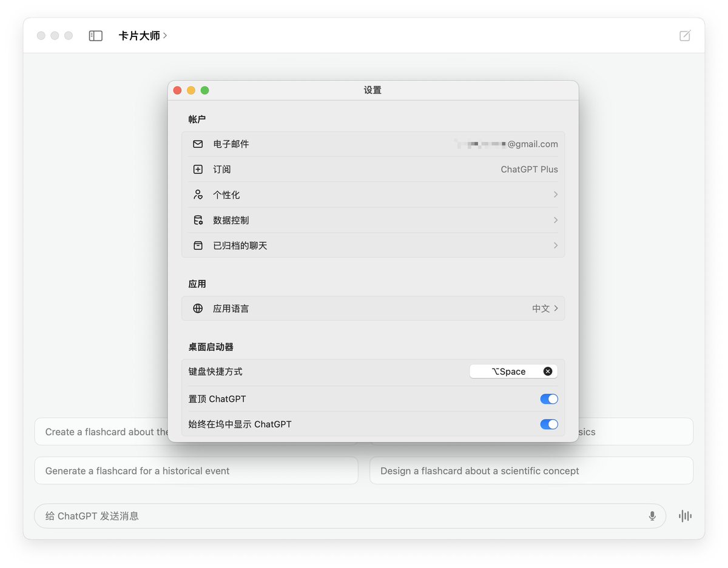Click the 桌面启动器 section heading
Image resolution: width=728 pixels, height=568 pixels.
(211, 347)
